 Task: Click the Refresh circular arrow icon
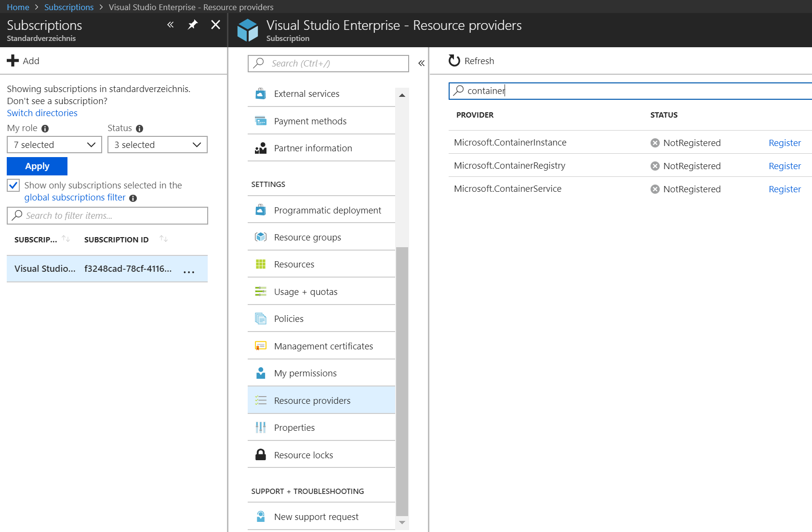[454, 61]
